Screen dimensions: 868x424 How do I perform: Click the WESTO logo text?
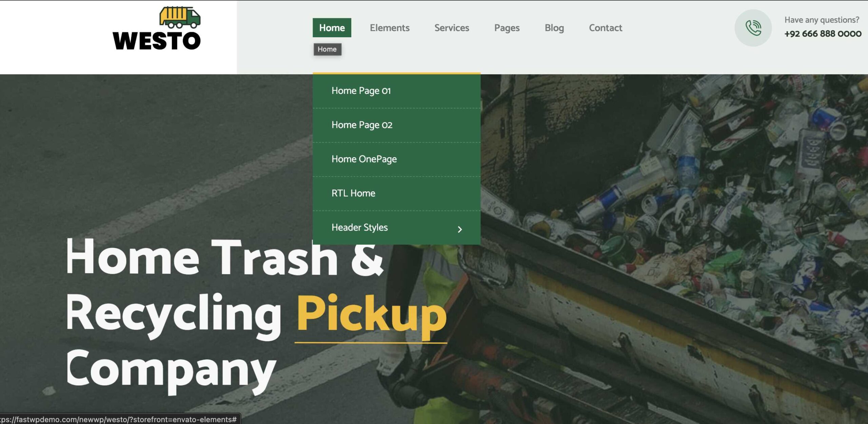pyautogui.click(x=157, y=41)
